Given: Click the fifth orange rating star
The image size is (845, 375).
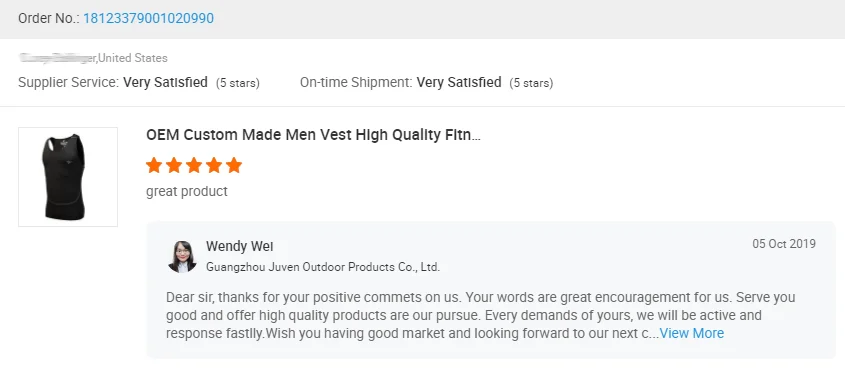Looking at the screenshot, I should point(234,165).
